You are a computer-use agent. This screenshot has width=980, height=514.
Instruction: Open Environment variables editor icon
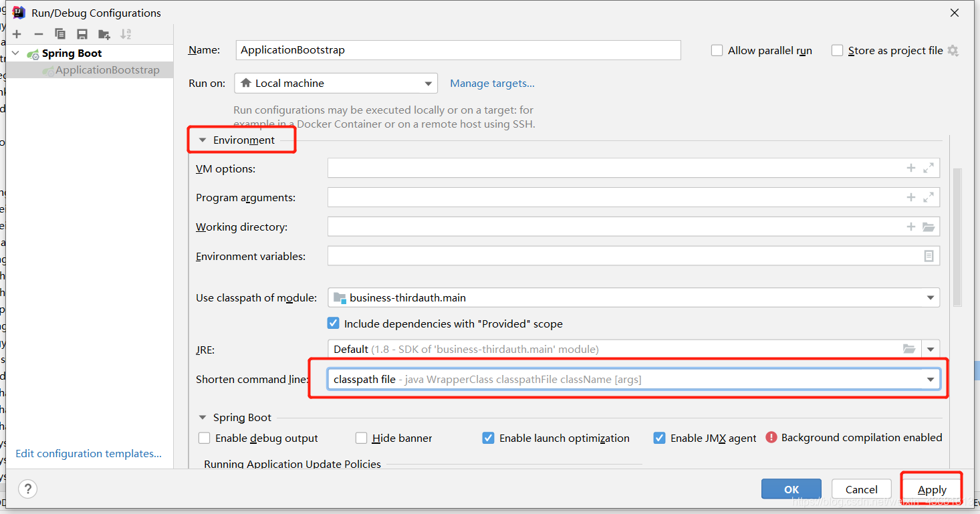coord(929,256)
